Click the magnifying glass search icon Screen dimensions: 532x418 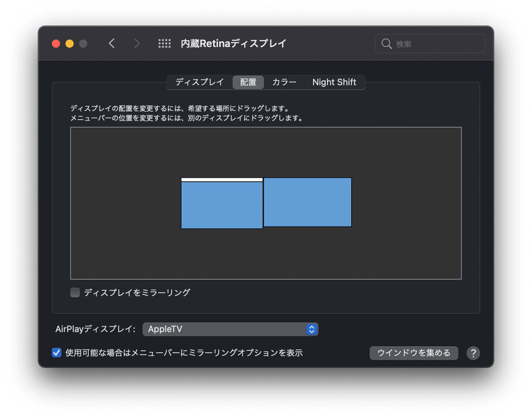(x=387, y=43)
